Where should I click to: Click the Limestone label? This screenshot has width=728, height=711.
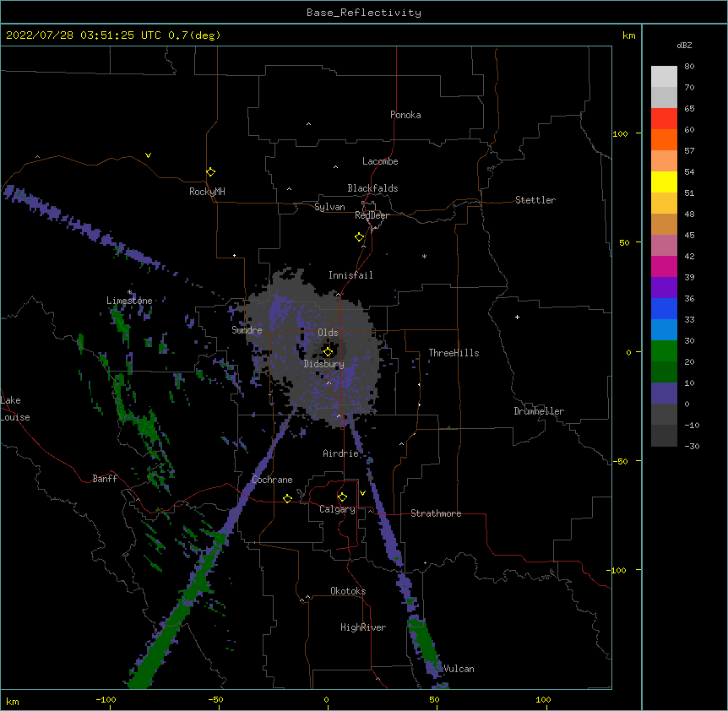(x=129, y=301)
